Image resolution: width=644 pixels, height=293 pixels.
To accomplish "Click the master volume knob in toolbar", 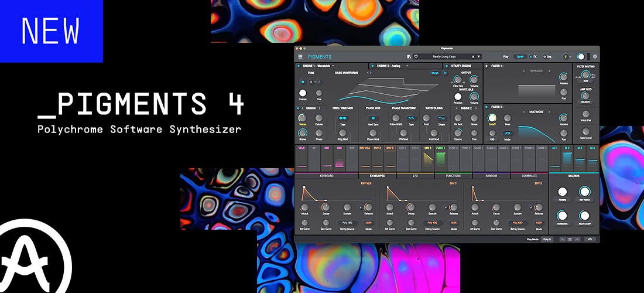I will (x=581, y=57).
